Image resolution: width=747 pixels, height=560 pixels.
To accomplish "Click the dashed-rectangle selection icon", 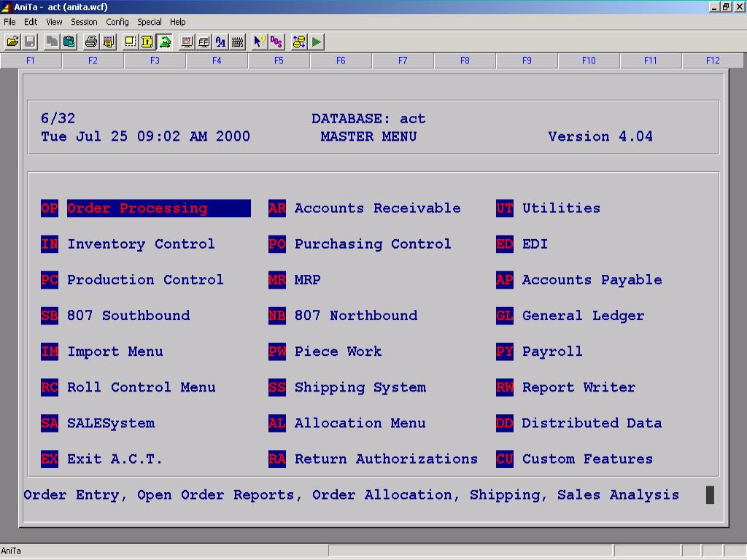I will [x=130, y=42].
